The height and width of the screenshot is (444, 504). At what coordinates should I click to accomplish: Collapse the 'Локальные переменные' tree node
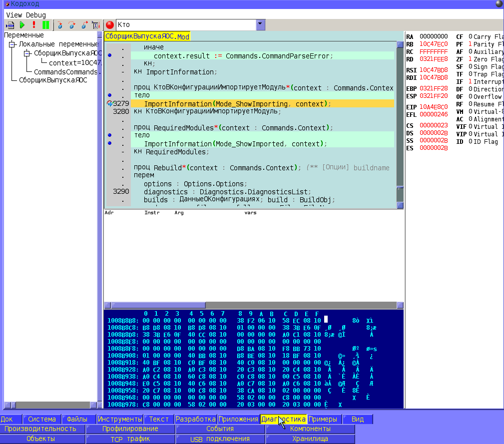click(x=12, y=44)
